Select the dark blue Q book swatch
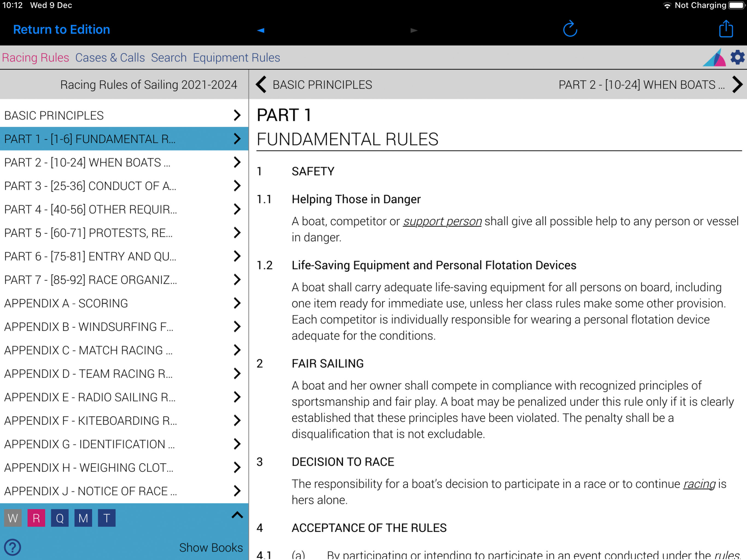Screen dimensions: 747x560 [x=60, y=518]
